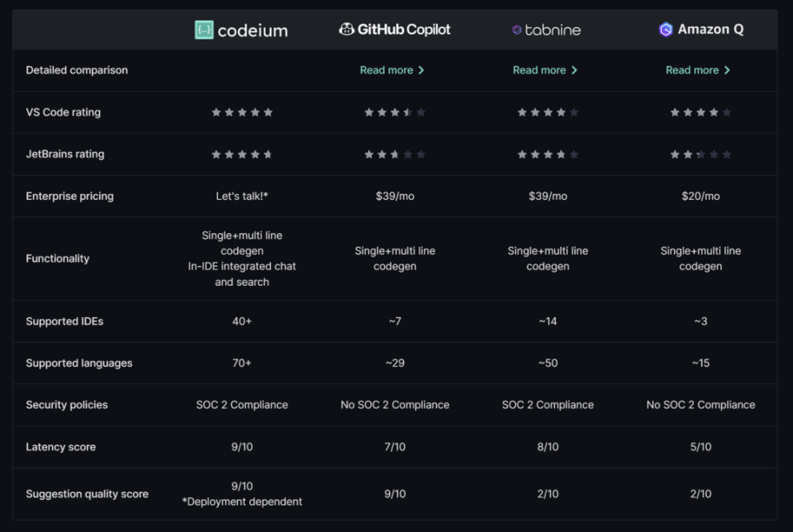
Task: Click the chevron next to Amazon Q's Read more
Action: tap(727, 70)
